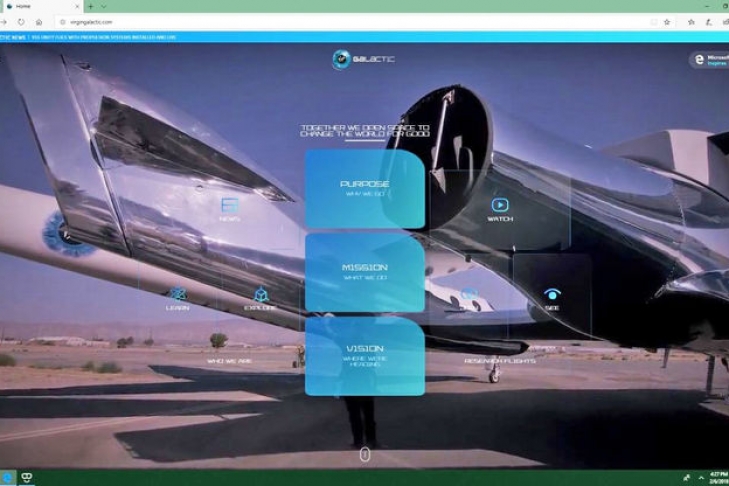Follow the Who We Are link
729x486 pixels.
pos(228,360)
